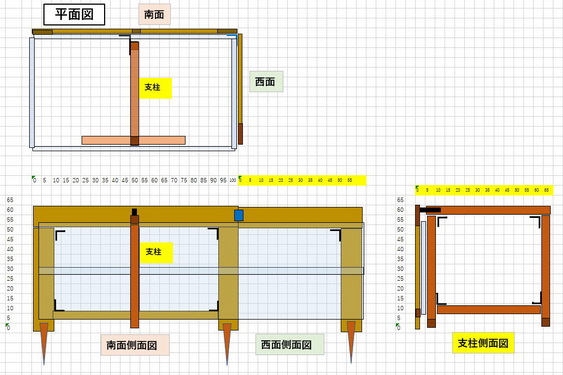Select the black bolt atop the orange post

pos(135,212)
